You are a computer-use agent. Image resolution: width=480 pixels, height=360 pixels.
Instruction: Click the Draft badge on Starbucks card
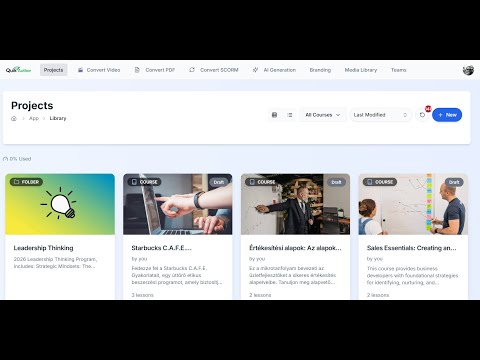pyautogui.click(x=219, y=182)
